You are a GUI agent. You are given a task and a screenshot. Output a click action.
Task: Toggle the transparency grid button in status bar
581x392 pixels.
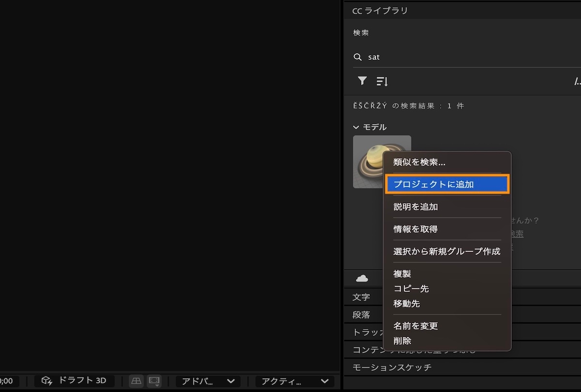click(136, 381)
